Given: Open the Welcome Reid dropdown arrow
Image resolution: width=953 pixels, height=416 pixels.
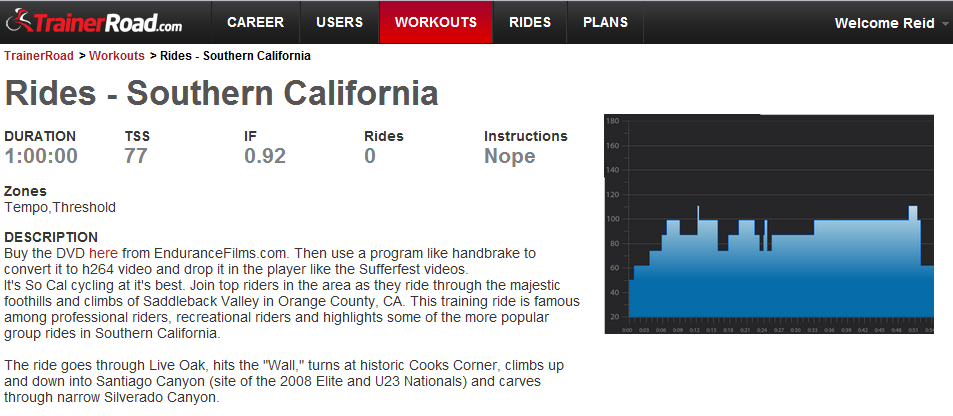Looking at the screenshot, I should tap(945, 24).
